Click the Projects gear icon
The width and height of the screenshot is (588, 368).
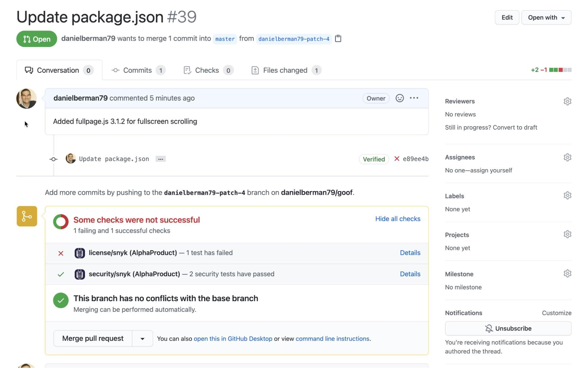[567, 234]
